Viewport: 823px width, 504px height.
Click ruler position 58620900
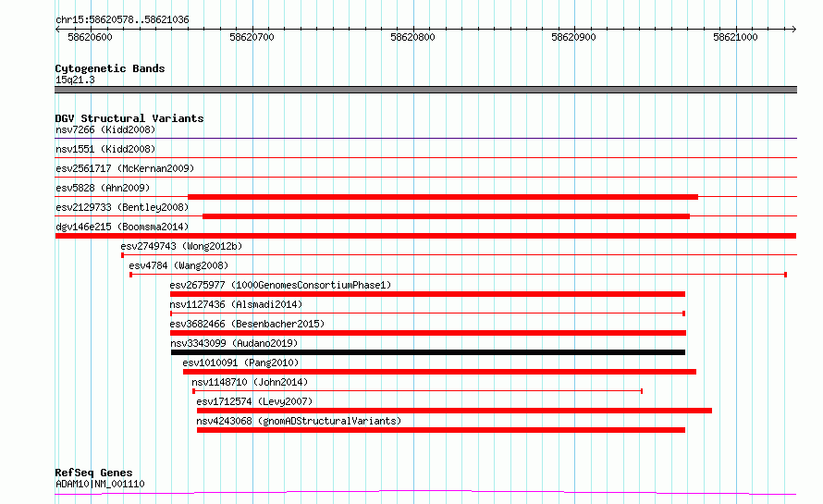(573, 37)
